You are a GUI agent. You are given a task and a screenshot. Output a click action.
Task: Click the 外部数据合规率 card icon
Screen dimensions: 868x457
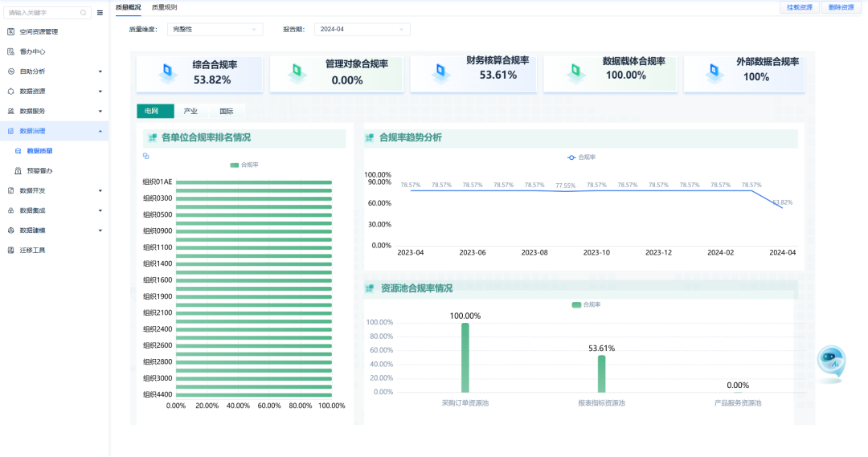click(714, 72)
